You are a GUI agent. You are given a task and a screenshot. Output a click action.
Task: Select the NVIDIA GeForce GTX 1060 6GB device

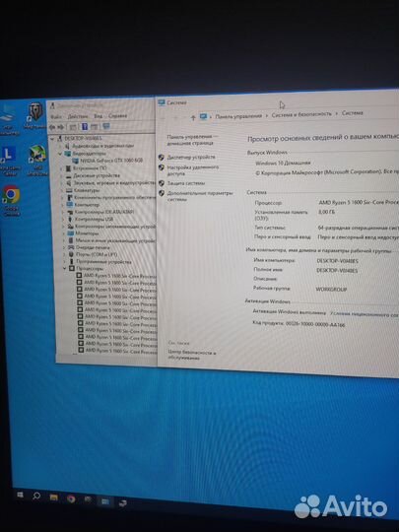pyautogui.click(x=111, y=161)
